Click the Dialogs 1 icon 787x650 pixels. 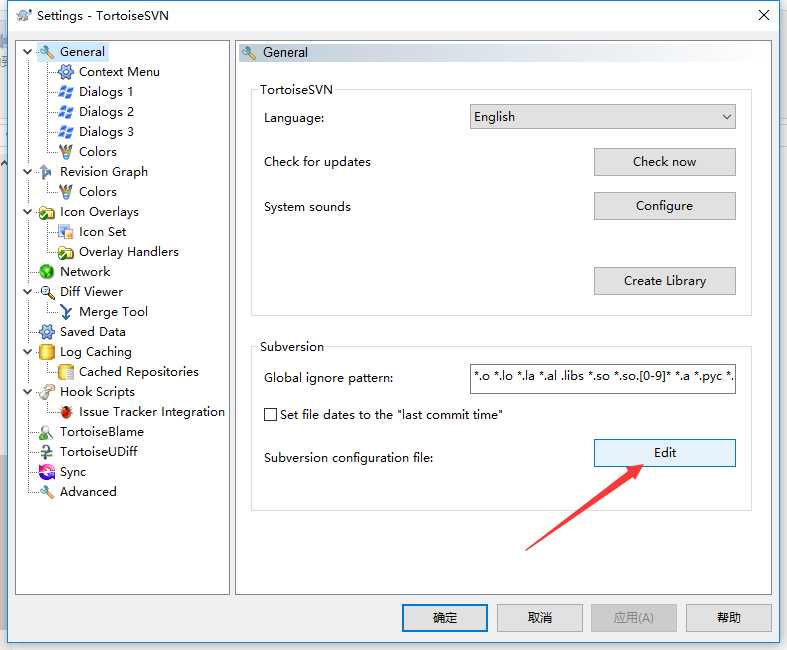[66, 92]
